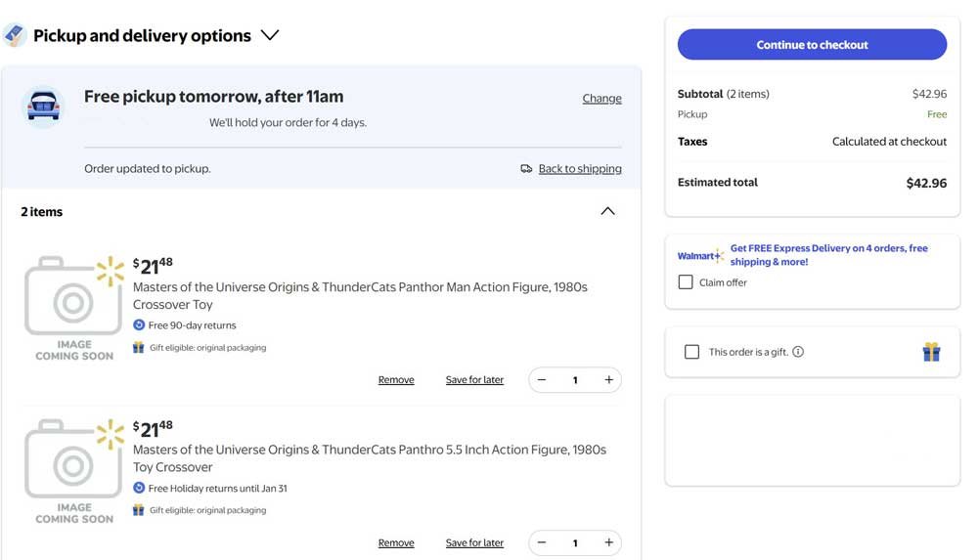Increase quantity of Panthor Man figure
Image resolution: width=978 pixels, height=560 pixels.
tap(608, 380)
